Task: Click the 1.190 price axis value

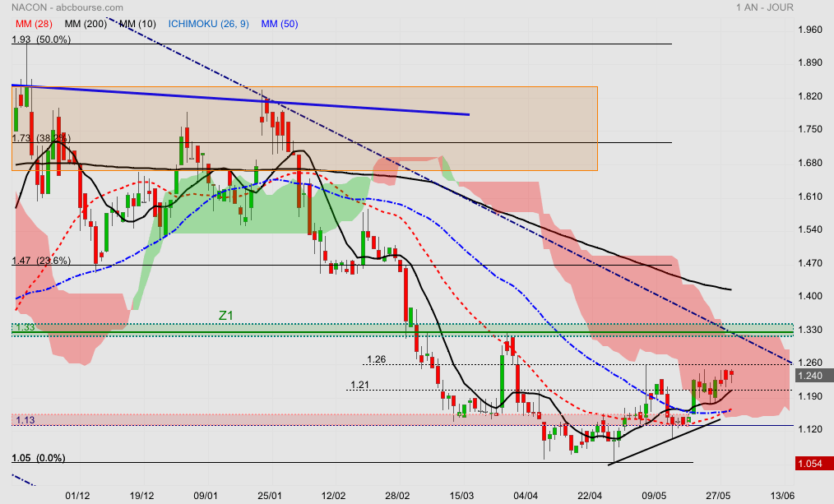Action: coord(810,396)
